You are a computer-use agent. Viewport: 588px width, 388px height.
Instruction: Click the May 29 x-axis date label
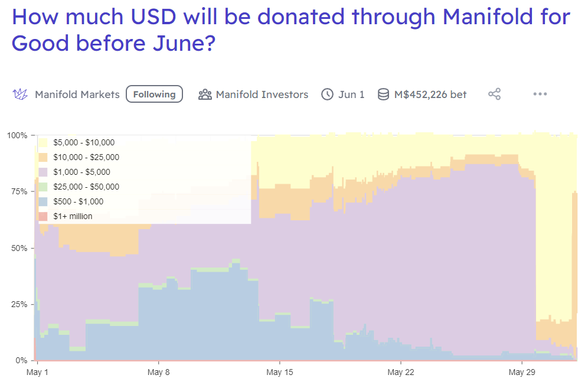[x=522, y=373]
